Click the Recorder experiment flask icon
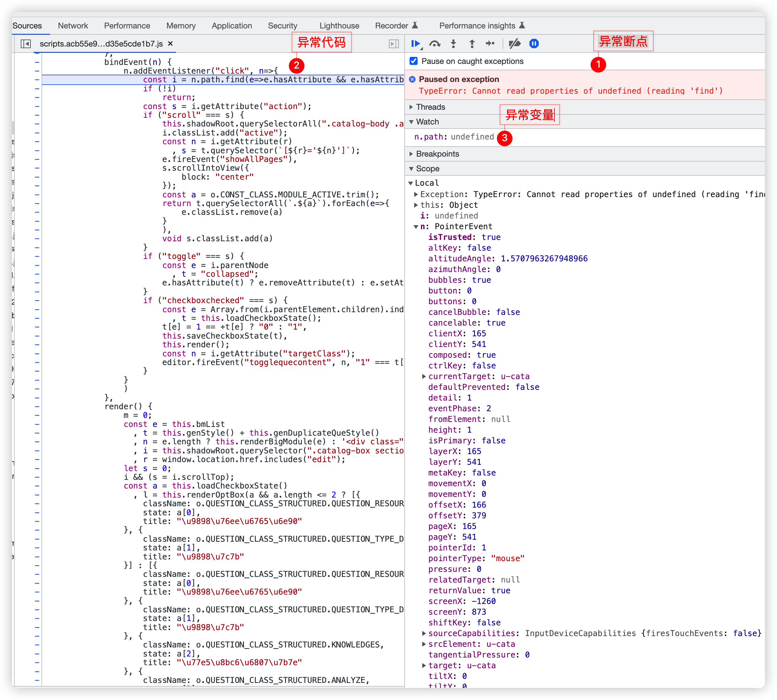 (x=415, y=25)
